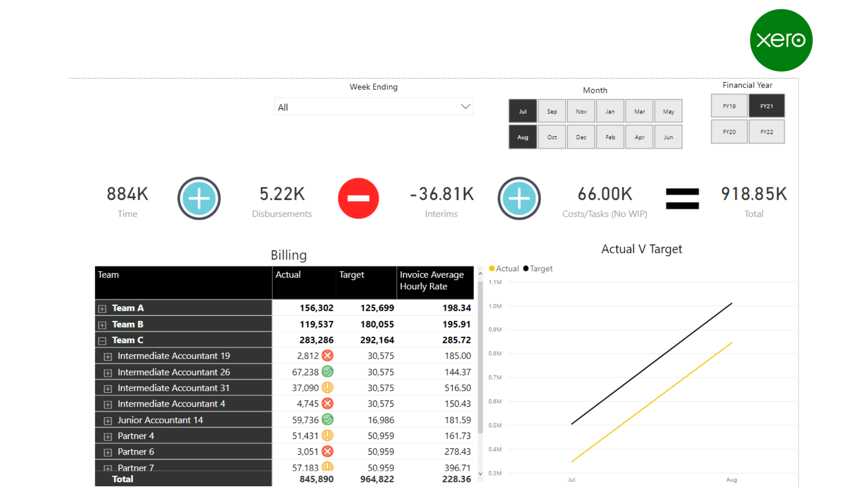The image size is (868, 488).
Task: Select the Nov month slicer
Action: click(581, 112)
